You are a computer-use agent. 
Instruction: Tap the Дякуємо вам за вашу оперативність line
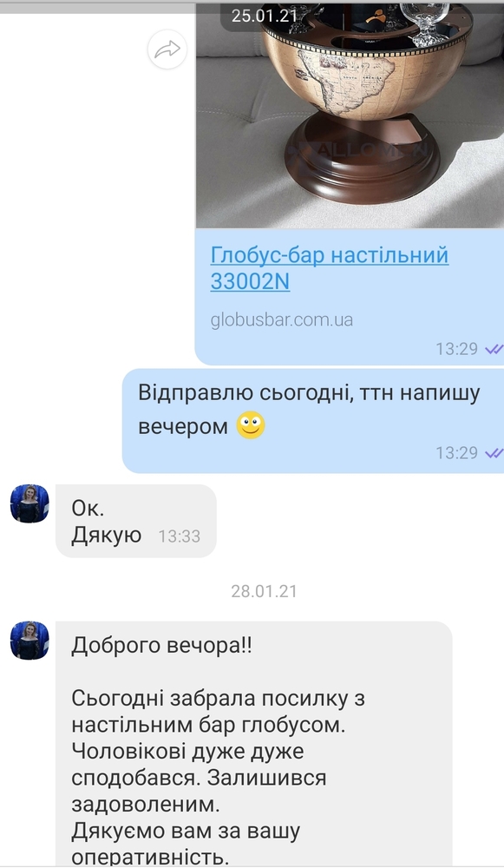(x=186, y=845)
